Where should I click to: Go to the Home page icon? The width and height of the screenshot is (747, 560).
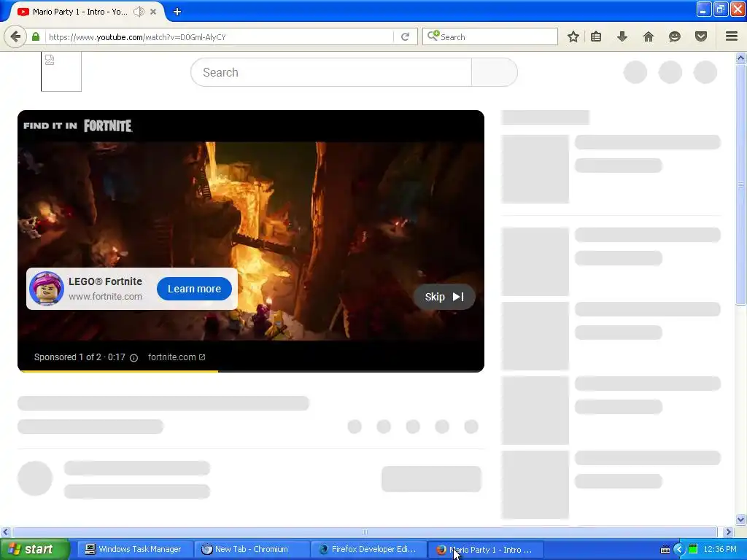pyautogui.click(x=649, y=36)
